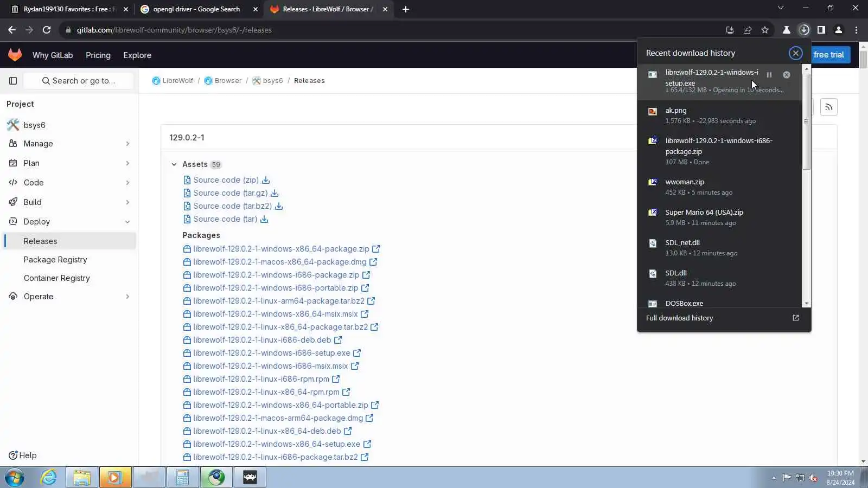This screenshot has width=868, height=488.
Task: Open wwoman.zip from download history
Action: point(719,187)
